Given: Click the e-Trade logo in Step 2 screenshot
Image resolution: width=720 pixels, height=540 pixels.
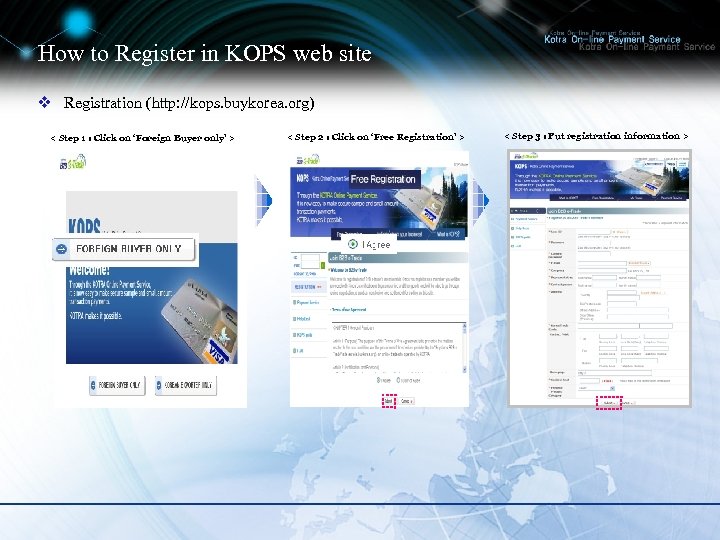Looking at the screenshot, I should coord(308,160).
